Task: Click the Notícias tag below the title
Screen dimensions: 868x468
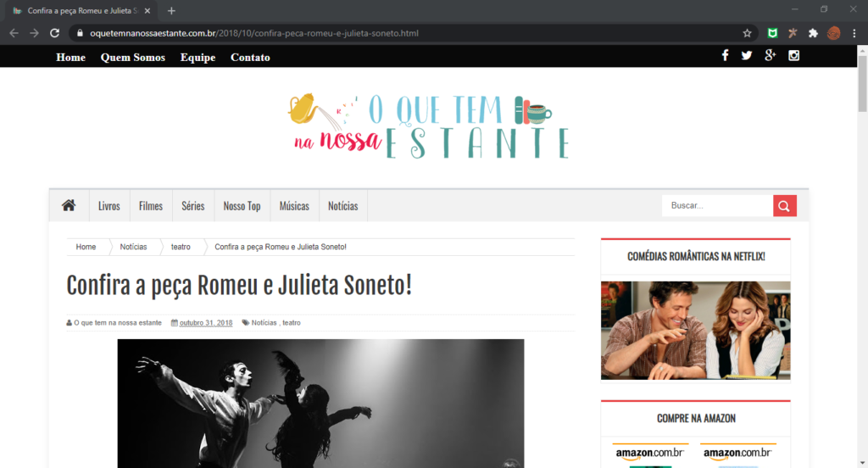Action: tap(264, 323)
